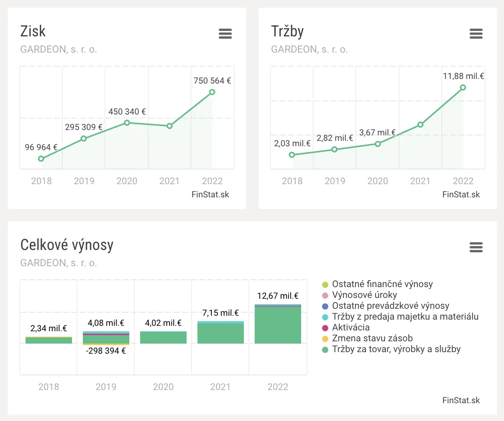Toggle Tržby z predaja majetku a materiálu
This screenshot has height=421, width=504.
tap(405, 317)
